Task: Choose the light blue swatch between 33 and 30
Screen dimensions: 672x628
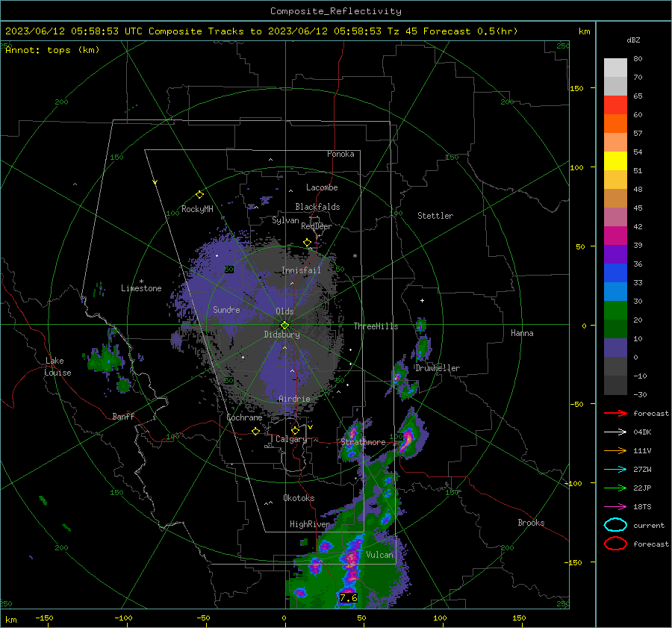Action: (615, 291)
